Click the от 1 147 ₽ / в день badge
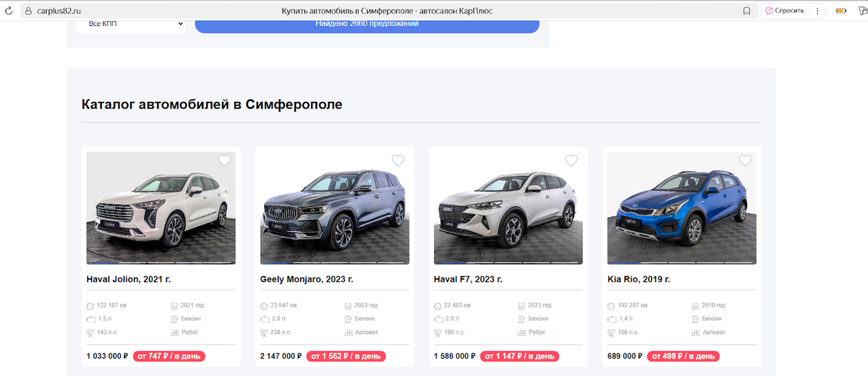Image resolution: width=868 pixels, height=376 pixels. tap(520, 356)
